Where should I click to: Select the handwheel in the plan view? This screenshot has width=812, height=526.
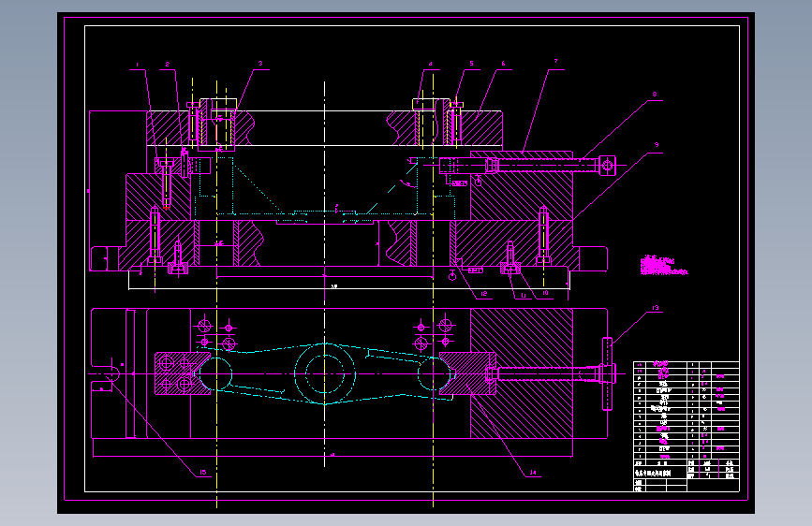[608, 373]
